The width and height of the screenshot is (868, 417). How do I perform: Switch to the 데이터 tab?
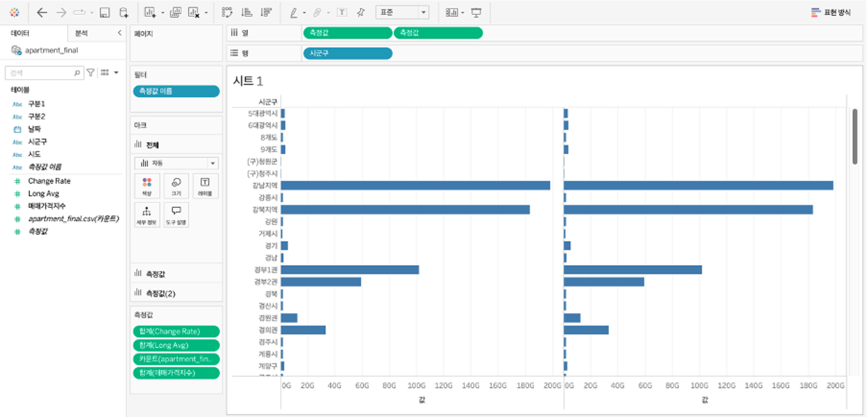tap(20, 33)
